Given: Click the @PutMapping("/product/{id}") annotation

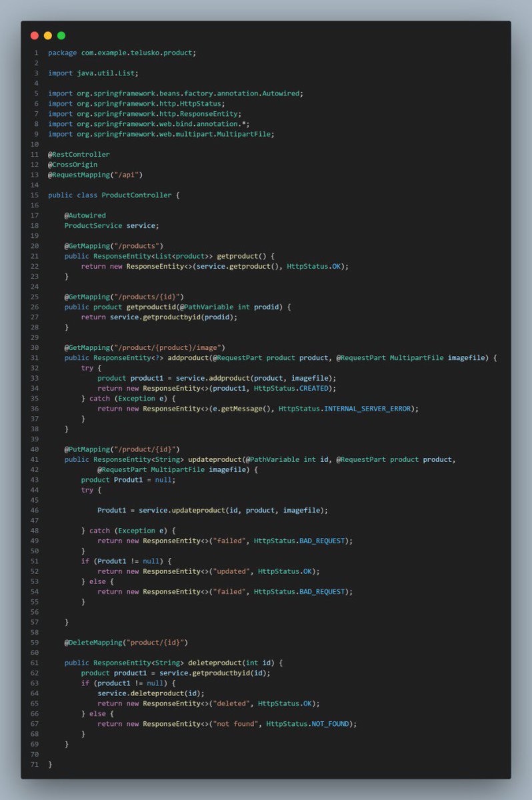Looking at the screenshot, I should coord(122,449).
